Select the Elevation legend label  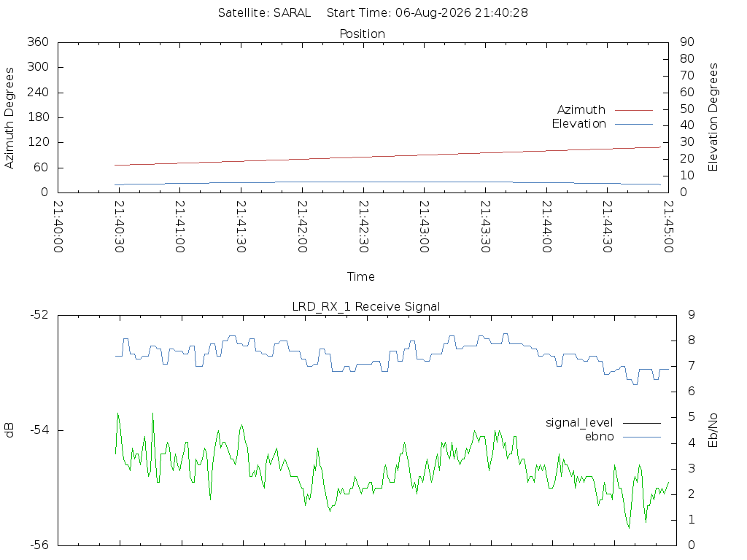click(x=578, y=124)
